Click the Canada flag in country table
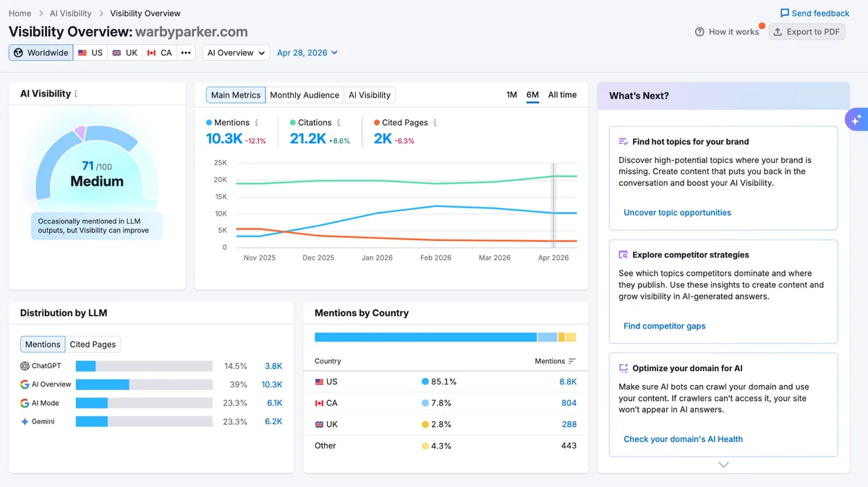 point(320,403)
